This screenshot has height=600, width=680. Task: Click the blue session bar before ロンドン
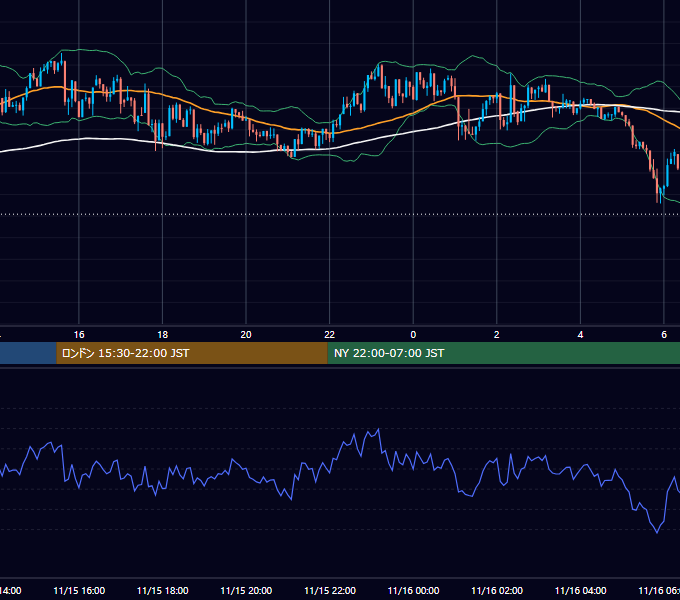[x=28, y=353]
